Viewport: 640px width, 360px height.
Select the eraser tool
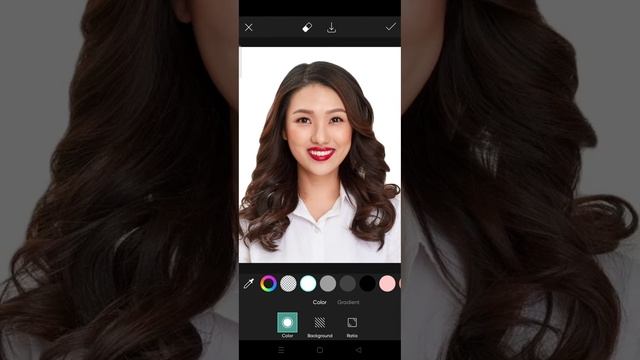(307, 27)
